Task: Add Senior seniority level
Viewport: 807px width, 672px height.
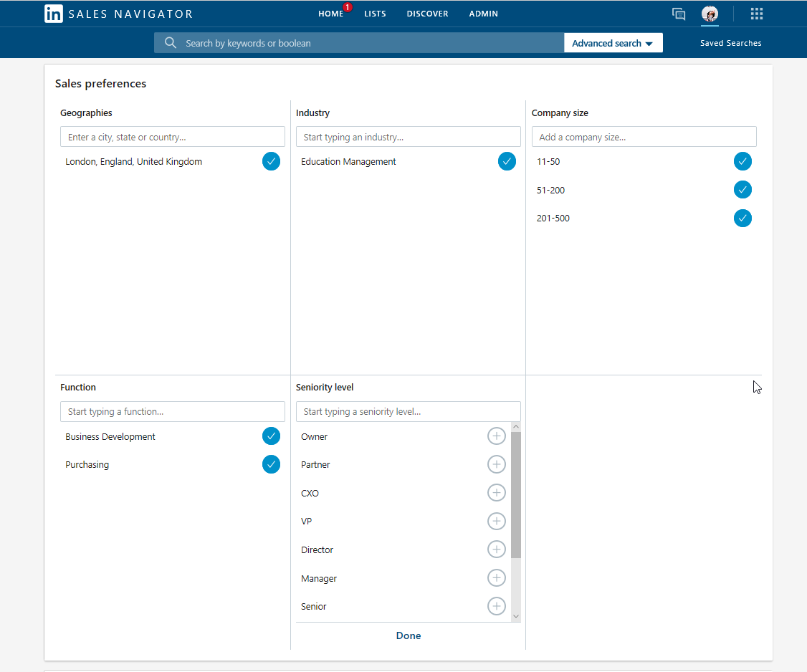Action: 497,606
